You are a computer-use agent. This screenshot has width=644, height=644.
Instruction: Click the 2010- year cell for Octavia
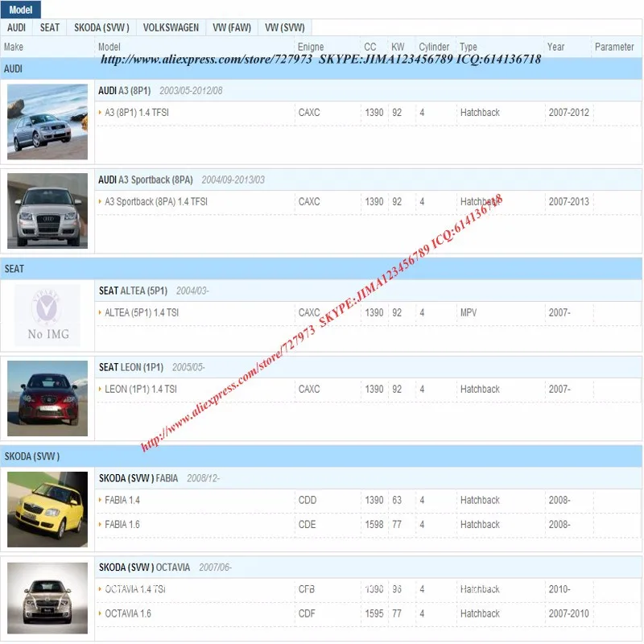(x=559, y=589)
